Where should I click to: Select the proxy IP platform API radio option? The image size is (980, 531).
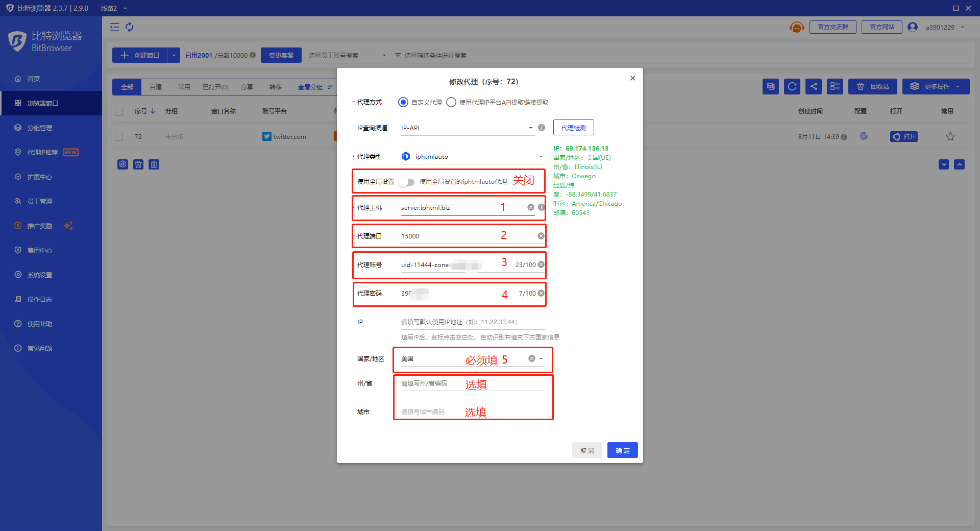click(451, 102)
